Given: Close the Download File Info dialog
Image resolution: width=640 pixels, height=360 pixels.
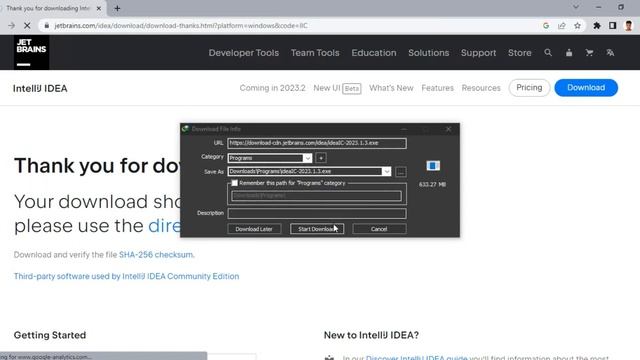Looking at the screenshot, I should tap(449, 129).
